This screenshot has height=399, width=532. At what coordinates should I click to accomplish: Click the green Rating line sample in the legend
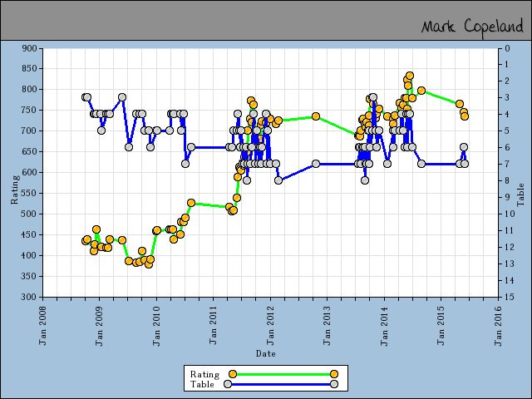point(283,374)
